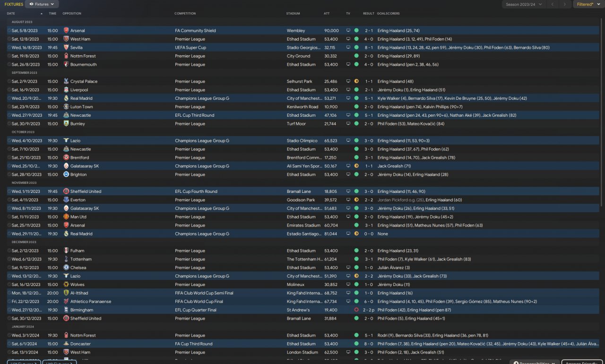Viewport: 605px width, 364px height.
Task: Open the Fixtures view dropdown
Action: click(x=42, y=4)
